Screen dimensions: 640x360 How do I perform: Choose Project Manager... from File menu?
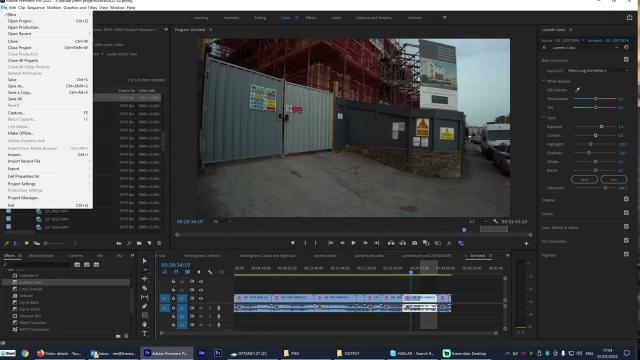[x=24, y=198]
